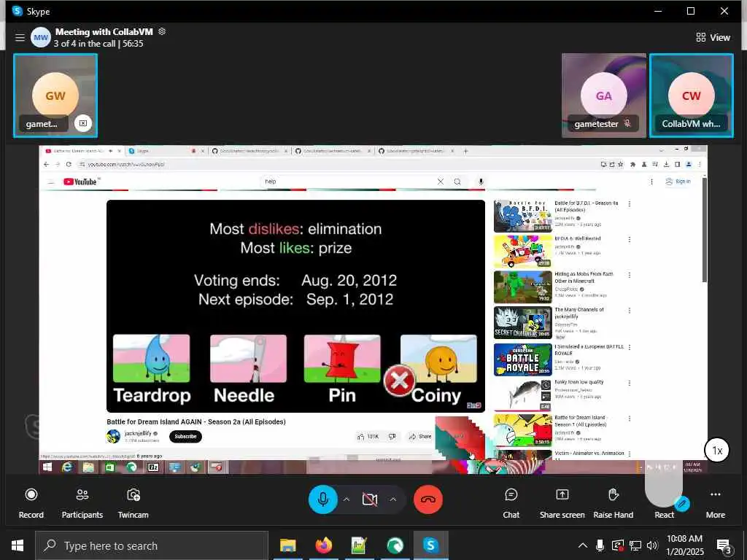Viewport: 747px width, 560px height.
Task: Open the Windows Start menu
Action: (x=18, y=545)
